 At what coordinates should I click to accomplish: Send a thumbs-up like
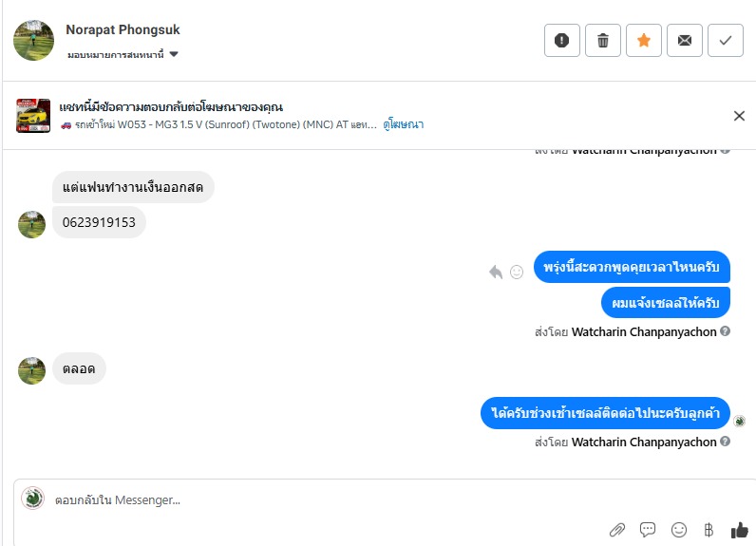pos(739,529)
